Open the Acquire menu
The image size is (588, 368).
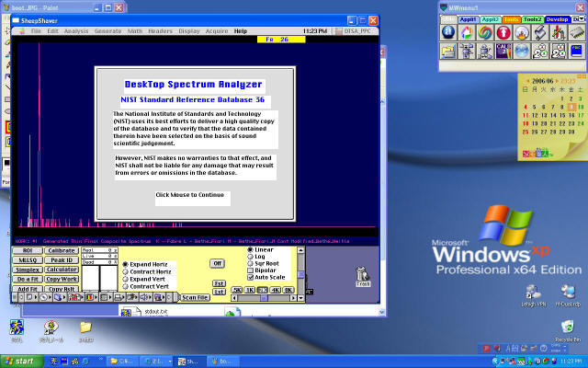click(x=217, y=31)
